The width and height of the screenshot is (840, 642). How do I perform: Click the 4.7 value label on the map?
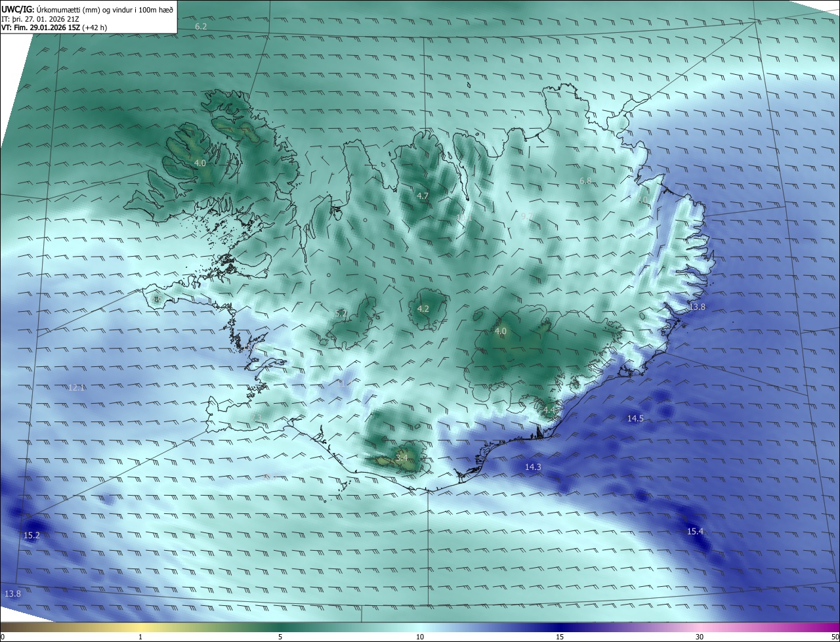click(423, 196)
